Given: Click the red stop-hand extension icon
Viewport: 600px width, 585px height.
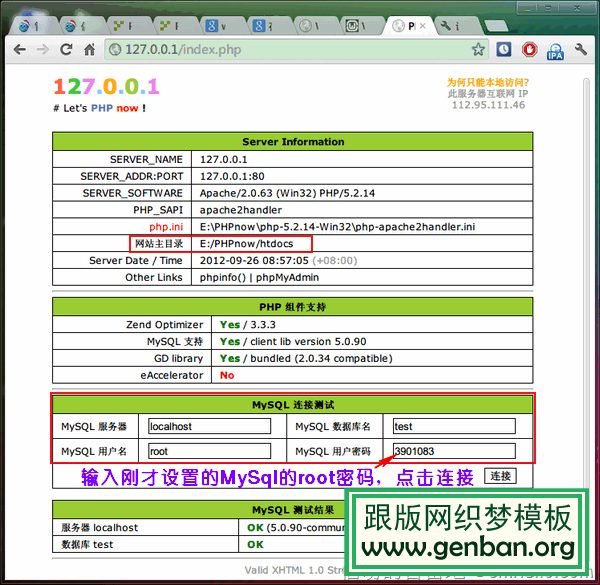Looking at the screenshot, I should click(529, 49).
